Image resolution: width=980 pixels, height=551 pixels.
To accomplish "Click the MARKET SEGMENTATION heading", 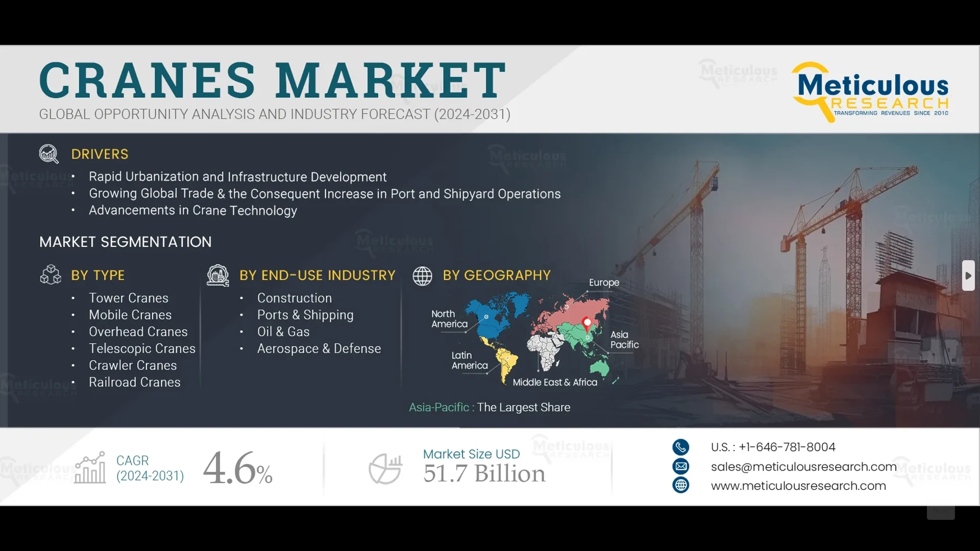I will click(x=125, y=242).
